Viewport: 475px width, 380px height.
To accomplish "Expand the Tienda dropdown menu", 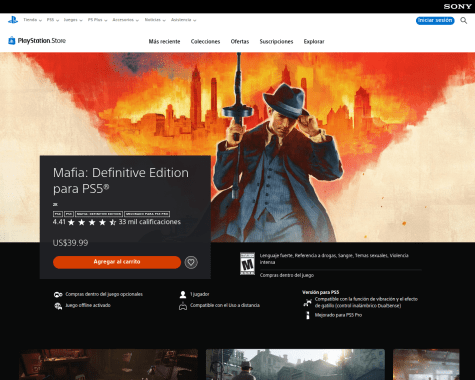I will click(33, 20).
